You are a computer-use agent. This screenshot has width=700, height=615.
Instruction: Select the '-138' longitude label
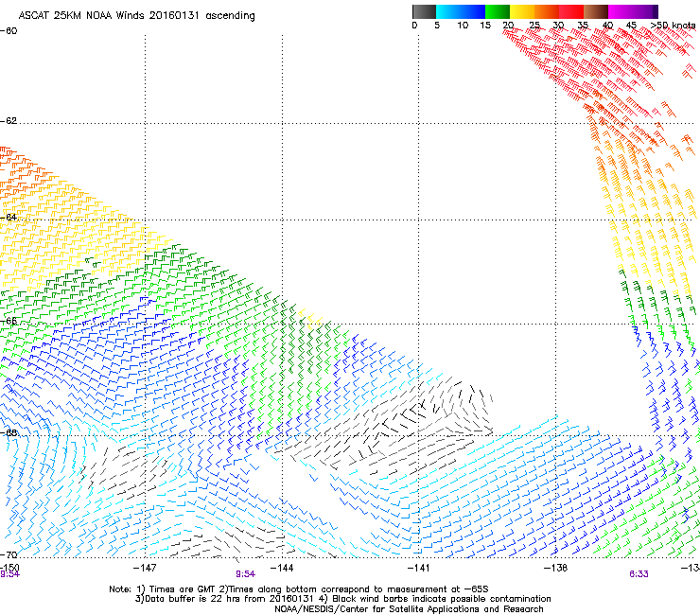(x=556, y=568)
